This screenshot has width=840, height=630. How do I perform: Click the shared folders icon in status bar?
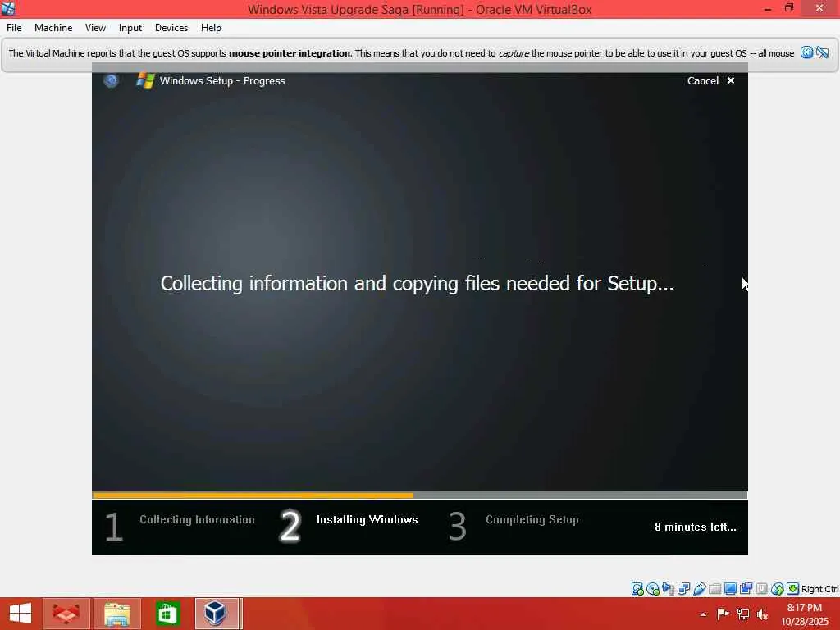click(714, 589)
